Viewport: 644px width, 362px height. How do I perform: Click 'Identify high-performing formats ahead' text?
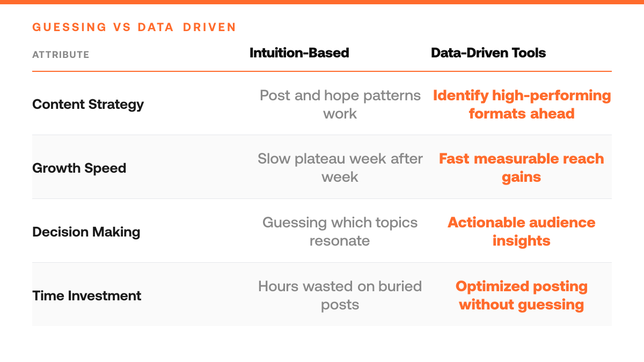tap(522, 104)
